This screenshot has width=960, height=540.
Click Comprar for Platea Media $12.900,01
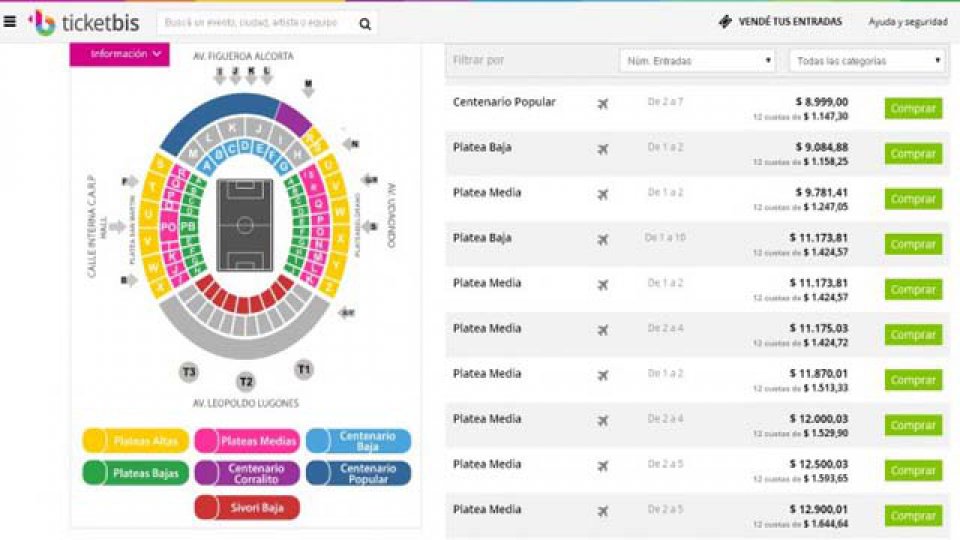pos(912,516)
